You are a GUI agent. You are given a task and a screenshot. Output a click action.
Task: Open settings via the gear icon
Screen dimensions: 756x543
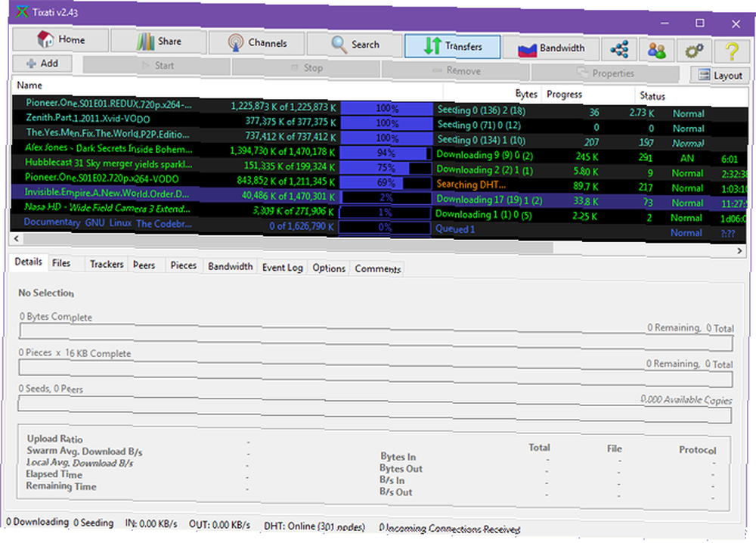click(x=694, y=51)
